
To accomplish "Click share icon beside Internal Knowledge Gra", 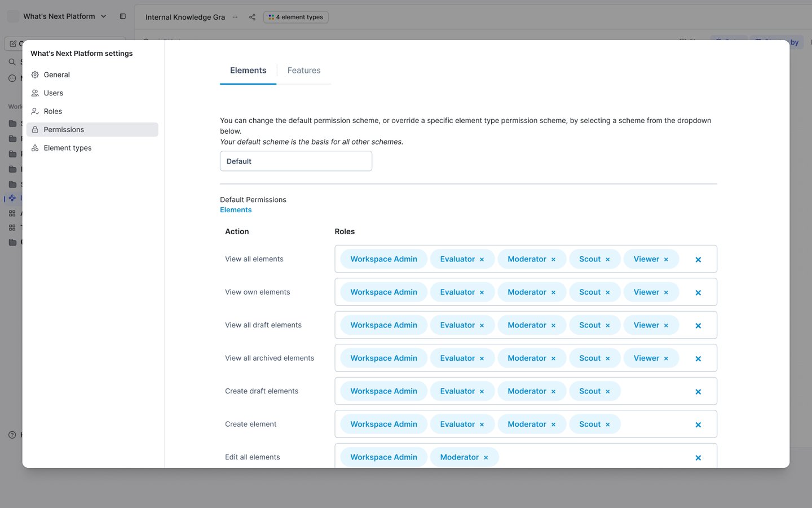I will (252, 17).
